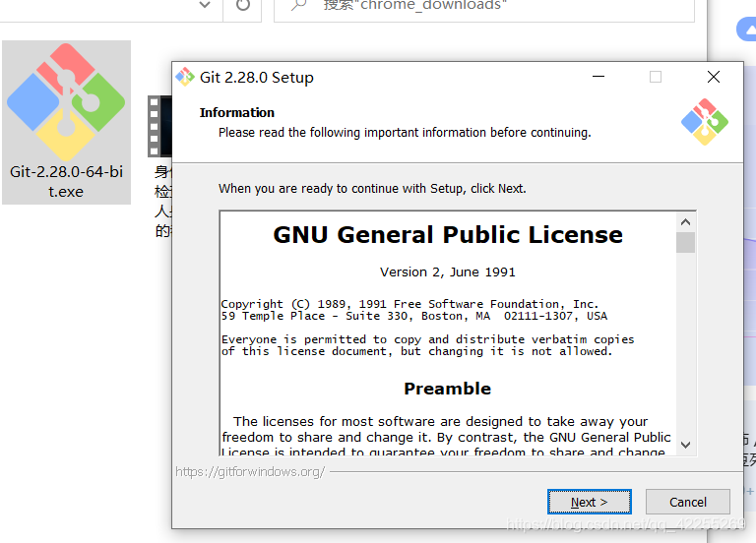
Task: Click the blue cloud icon at right edge
Action: [747, 30]
